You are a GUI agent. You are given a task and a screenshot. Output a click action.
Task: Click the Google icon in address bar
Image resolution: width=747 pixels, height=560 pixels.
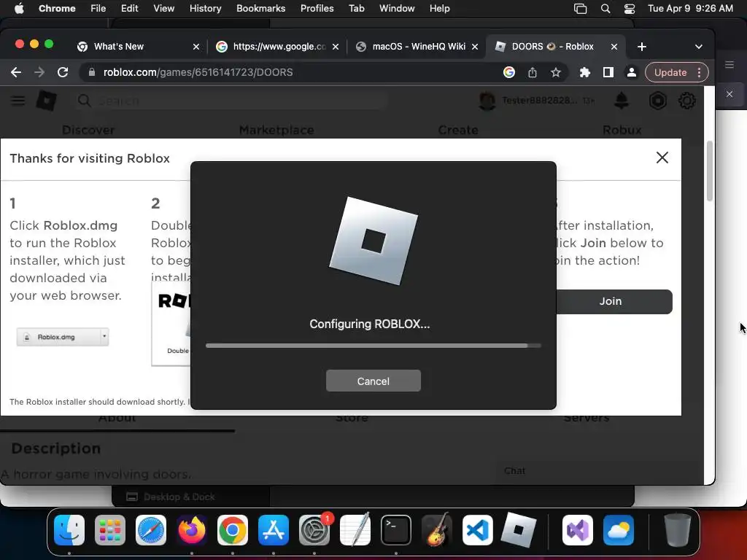[508, 72]
